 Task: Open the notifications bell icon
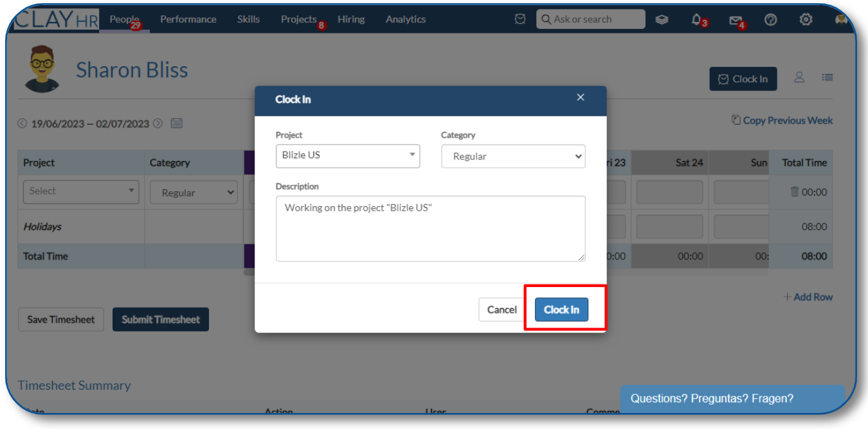696,19
